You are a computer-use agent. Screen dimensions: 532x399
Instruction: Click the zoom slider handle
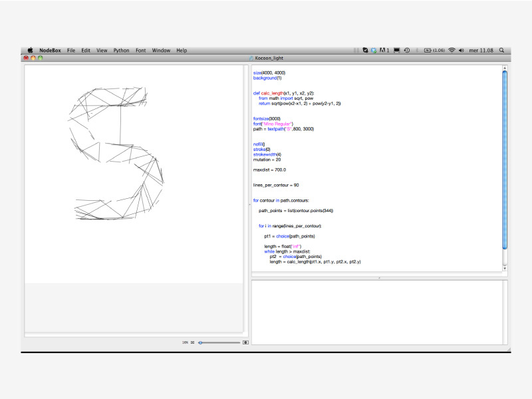click(x=201, y=342)
